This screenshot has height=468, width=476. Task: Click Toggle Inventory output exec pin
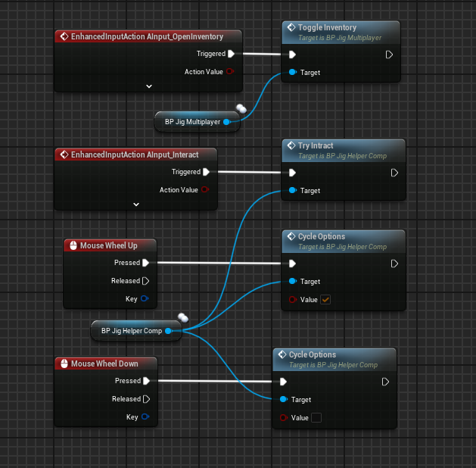click(389, 55)
